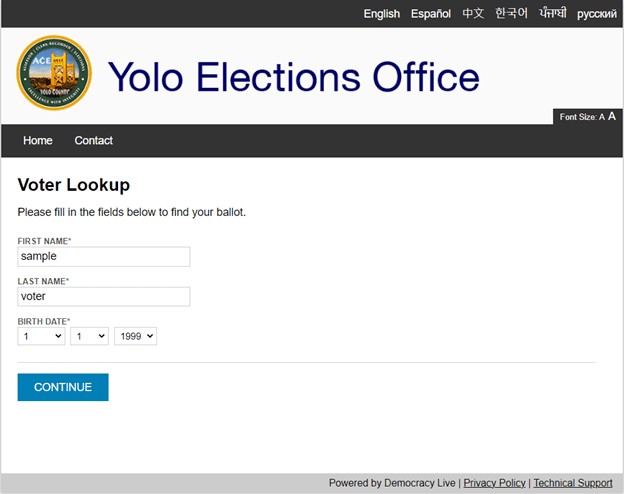The width and height of the screenshot is (624, 494).
Task: Expand the birth year dropdown
Action: point(136,337)
